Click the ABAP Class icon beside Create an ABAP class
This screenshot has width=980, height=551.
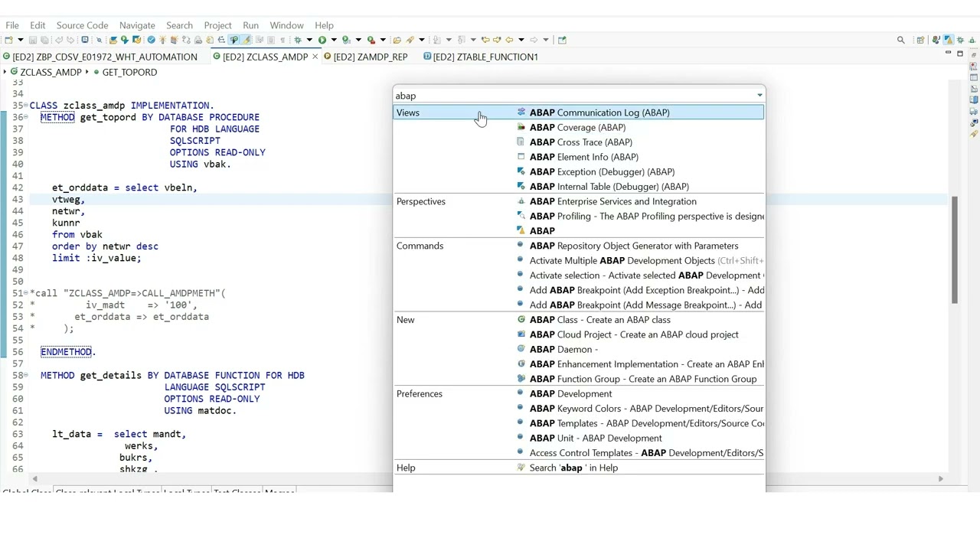[x=521, y=320]
